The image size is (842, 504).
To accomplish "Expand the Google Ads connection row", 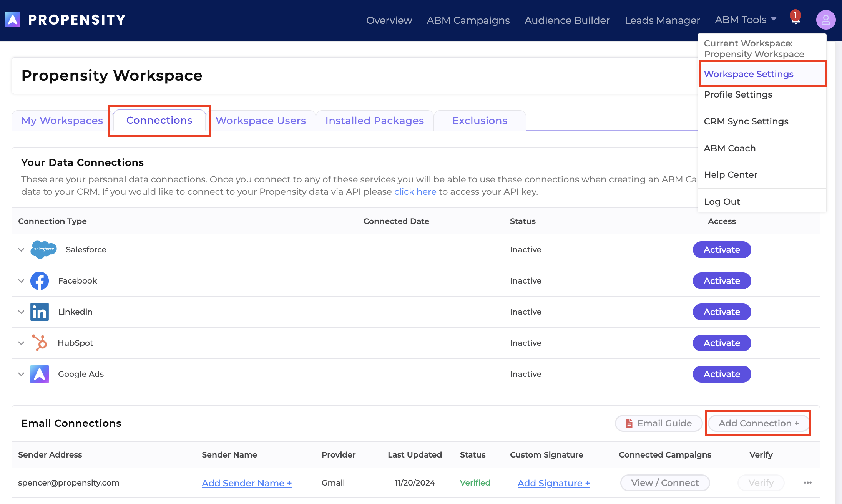I will tap(22, 374).
